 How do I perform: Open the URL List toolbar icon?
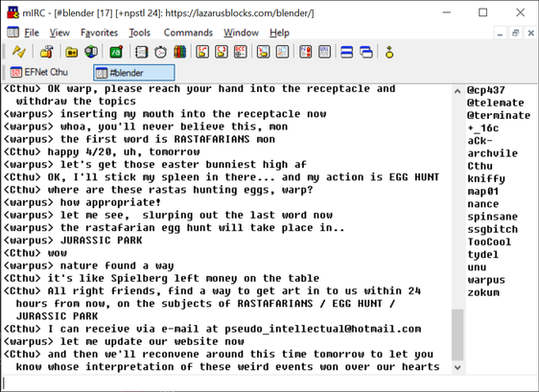click(x=324, y=52)
